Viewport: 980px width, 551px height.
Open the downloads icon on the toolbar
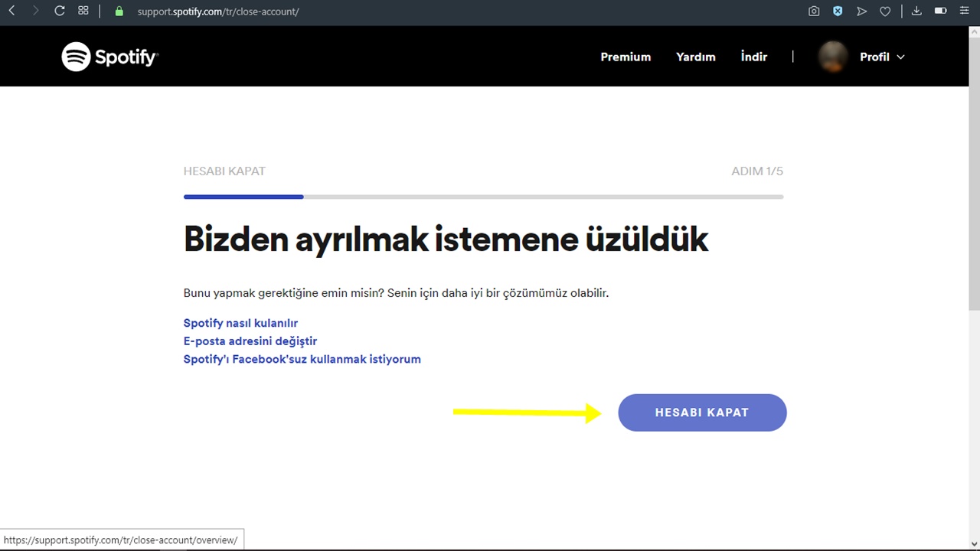click(x=916, y=11)
